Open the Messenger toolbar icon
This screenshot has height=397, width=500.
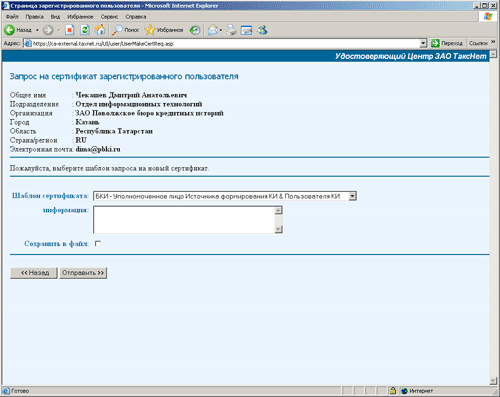[x=262, y=30]
